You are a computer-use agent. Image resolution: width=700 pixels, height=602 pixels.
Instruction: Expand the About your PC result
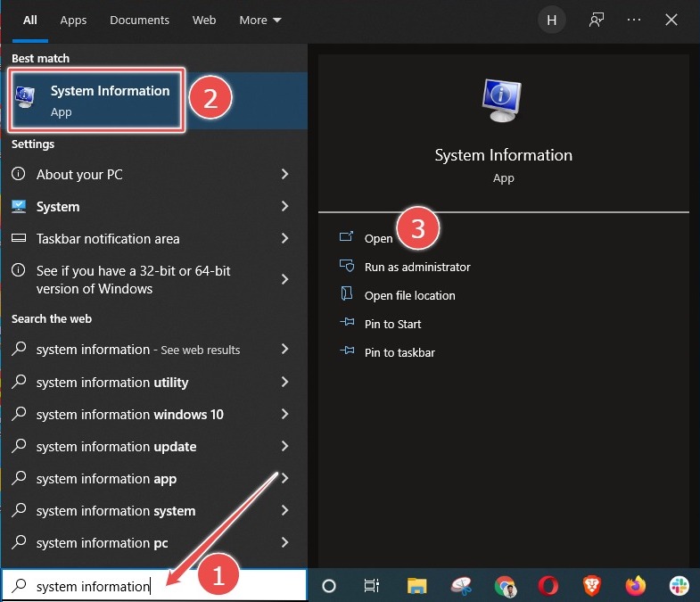284,175
